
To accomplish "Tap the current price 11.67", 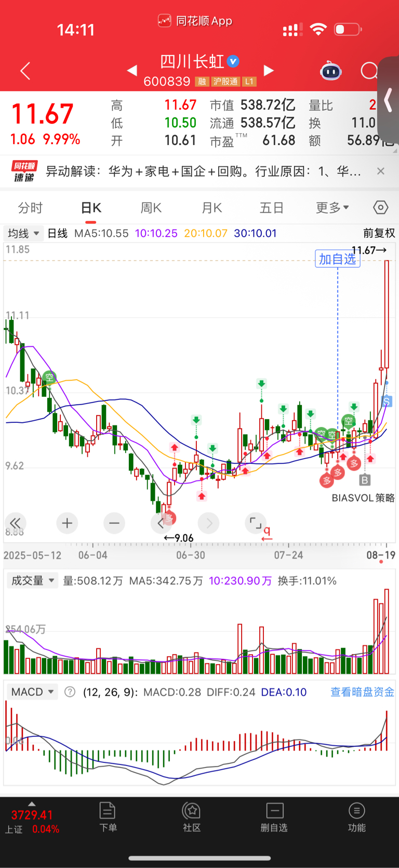I will pos(43,114).
